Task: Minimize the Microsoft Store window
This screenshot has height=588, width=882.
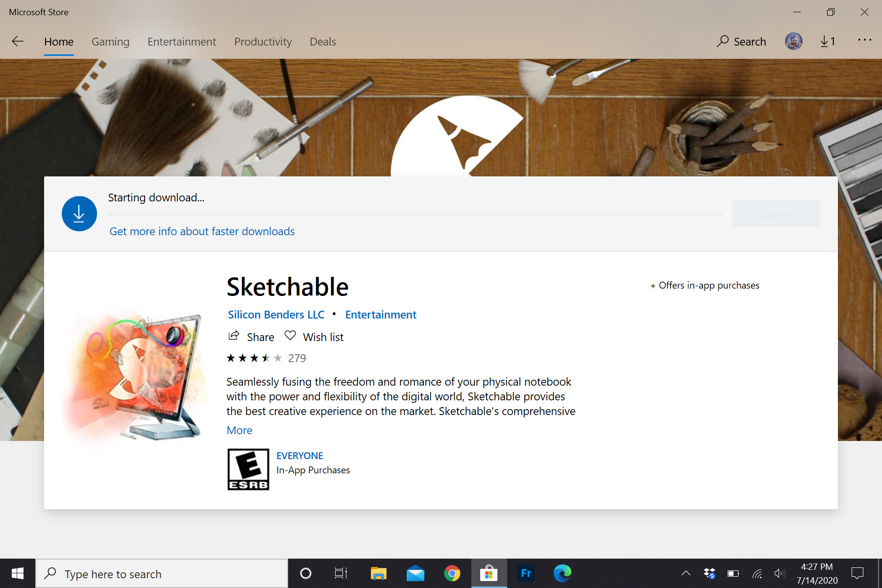Action: point(797,12)
